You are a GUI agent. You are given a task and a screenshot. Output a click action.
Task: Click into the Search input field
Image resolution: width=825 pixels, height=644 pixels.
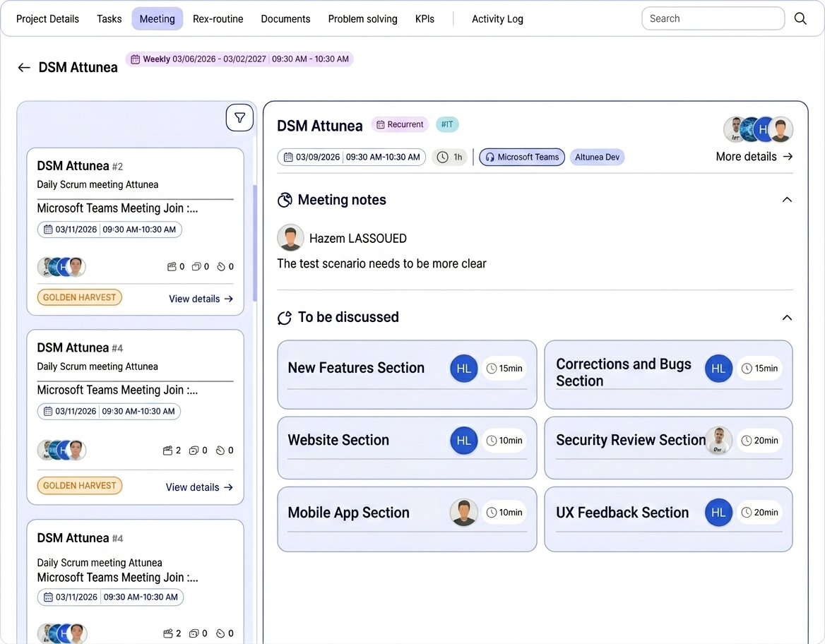click(712, 18)
